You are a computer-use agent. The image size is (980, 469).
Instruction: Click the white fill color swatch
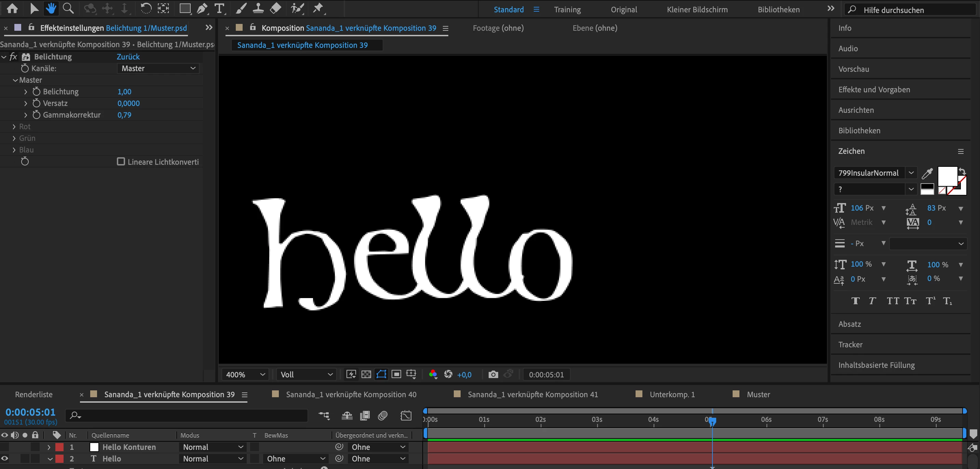947,176
